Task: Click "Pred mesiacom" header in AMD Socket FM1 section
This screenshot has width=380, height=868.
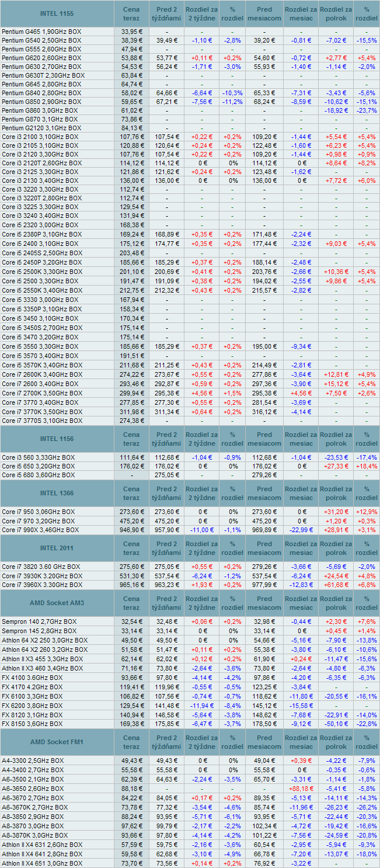Action: pos(264,742)
